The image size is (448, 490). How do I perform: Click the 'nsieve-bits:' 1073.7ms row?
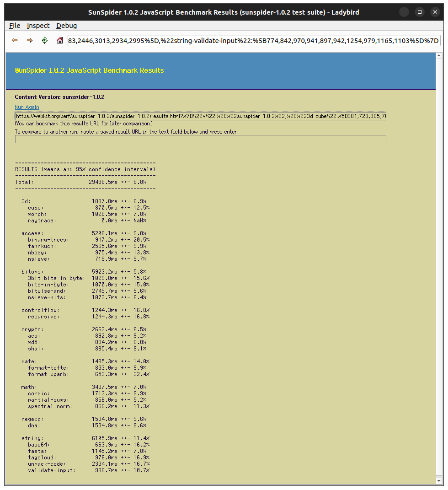point(87,297)
